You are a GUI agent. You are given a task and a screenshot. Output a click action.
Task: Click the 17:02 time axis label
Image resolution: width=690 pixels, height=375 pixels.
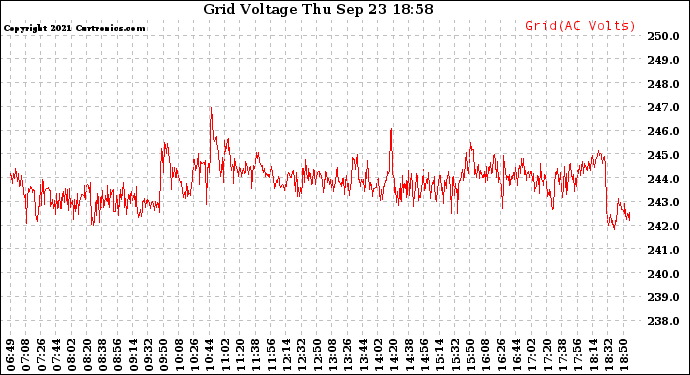pyautogui.click(x=533, y=355)
